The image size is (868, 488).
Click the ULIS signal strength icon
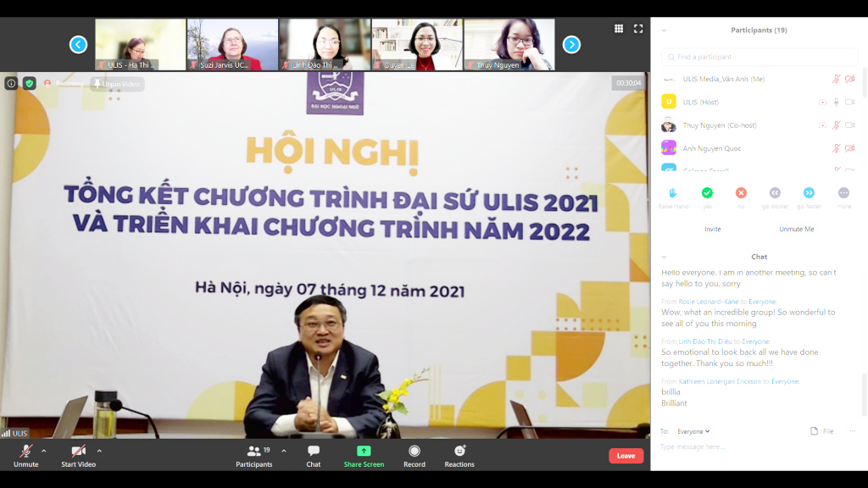coord(6,433)
